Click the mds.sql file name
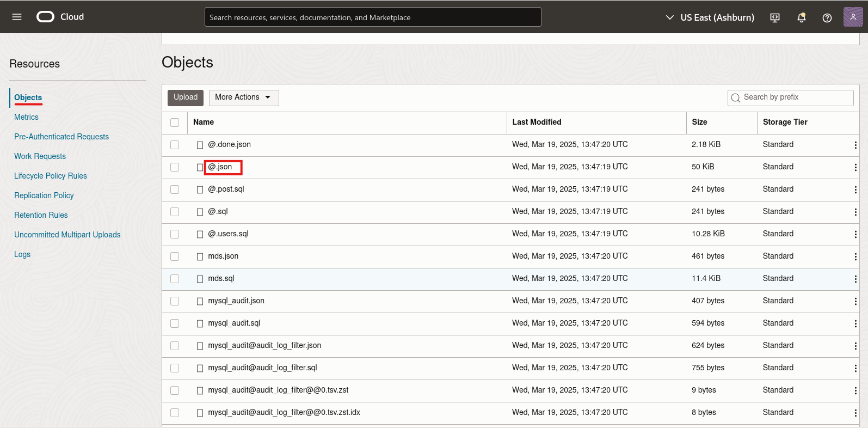 click(x=221, y=278)
